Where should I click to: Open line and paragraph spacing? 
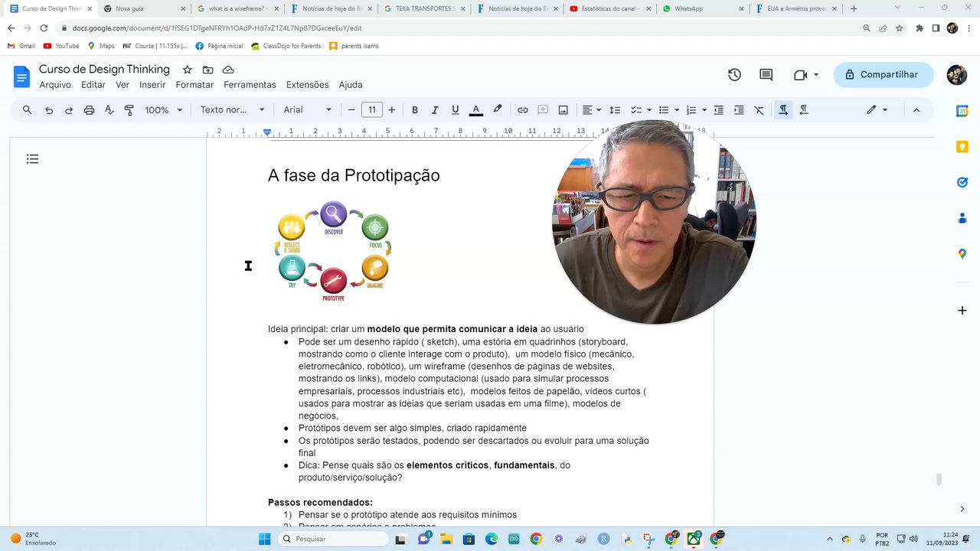pos(614,110)
